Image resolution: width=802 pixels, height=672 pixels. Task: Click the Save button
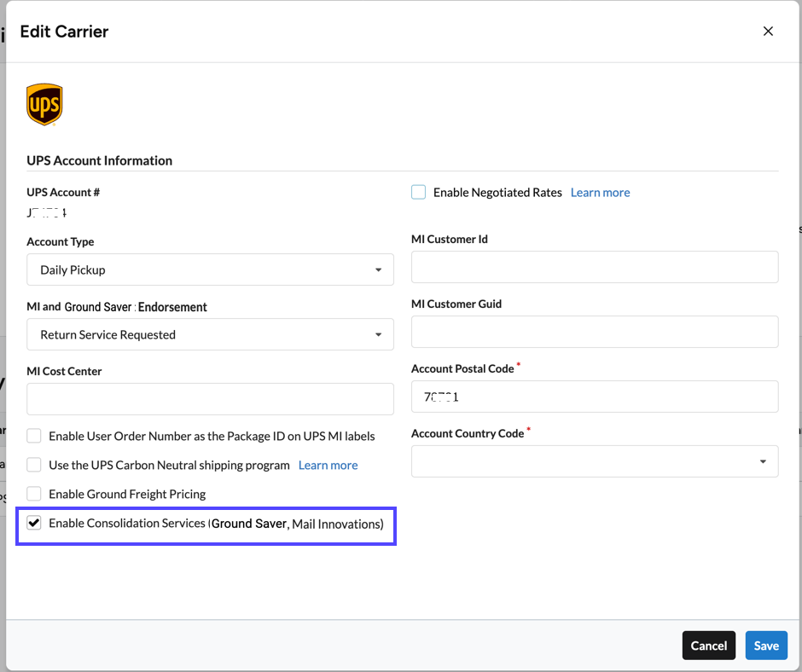(766, 646)
